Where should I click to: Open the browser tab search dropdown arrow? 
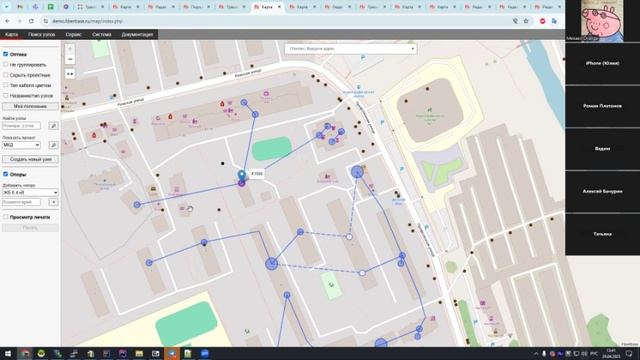pyautogui.click(x=6, y=7)
